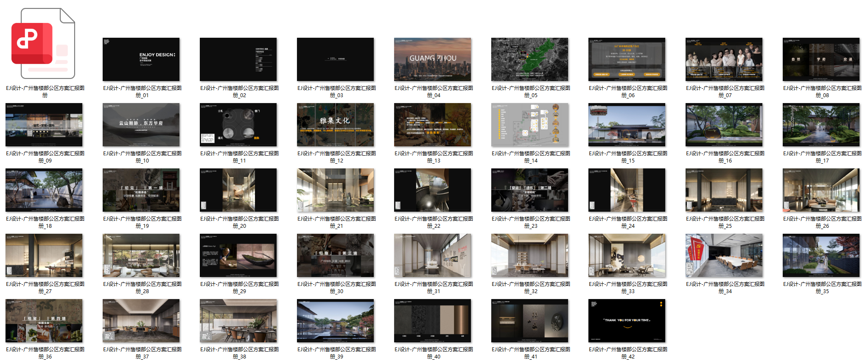Select the signage details thumbnail _41
The height and width of the screenshot is (361, 868).
(x=529, y=321)
